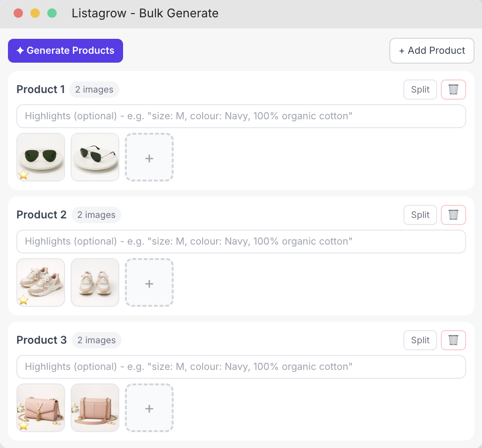
Task: Add another image to Product 3 via plus tile
Action: click(149, 408)
